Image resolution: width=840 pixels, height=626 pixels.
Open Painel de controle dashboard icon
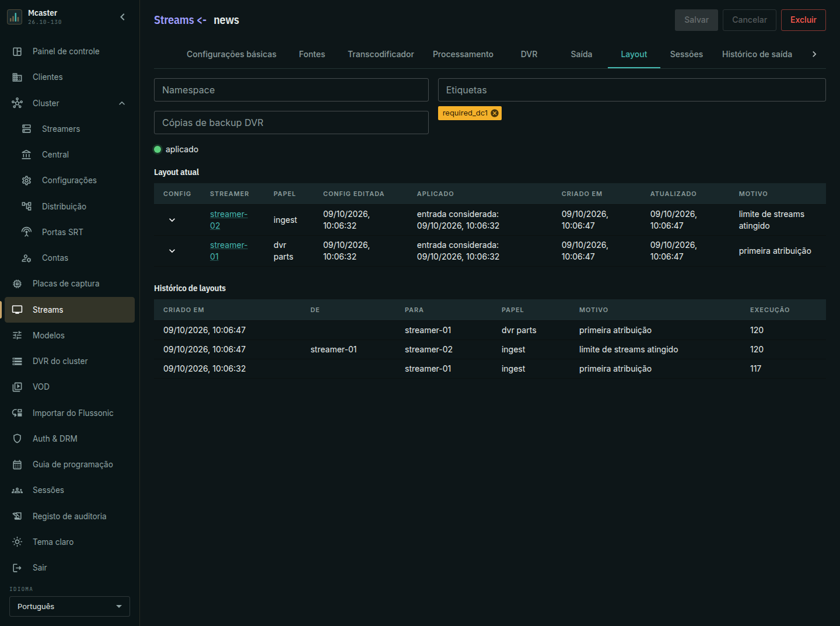[x=17, y=51]
